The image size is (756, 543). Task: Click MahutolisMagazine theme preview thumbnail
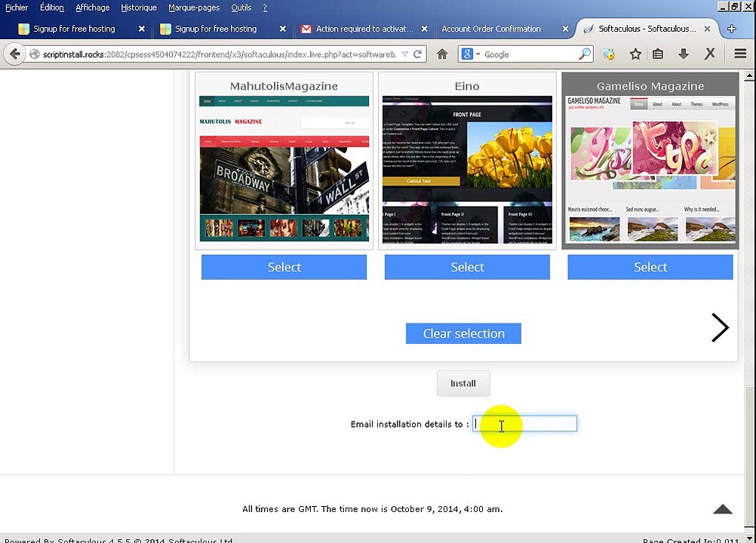coord(284,169)
